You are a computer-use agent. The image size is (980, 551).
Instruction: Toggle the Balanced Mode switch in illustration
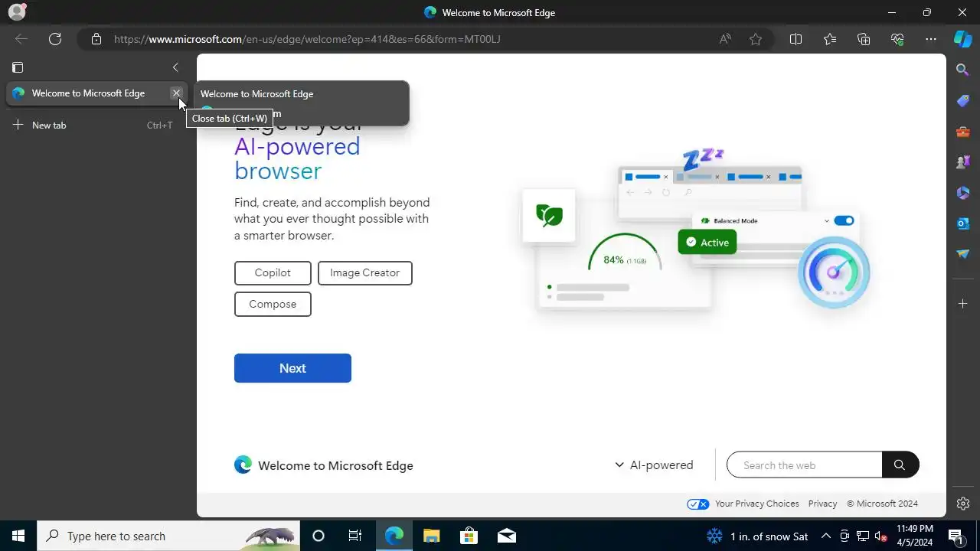coord(844,220)
